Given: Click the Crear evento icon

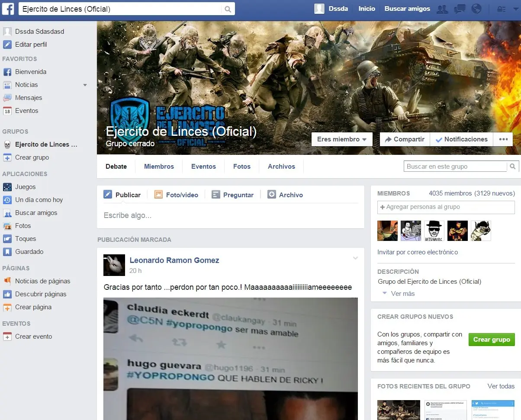Looking at the screenshot, I should click(7, 337).
